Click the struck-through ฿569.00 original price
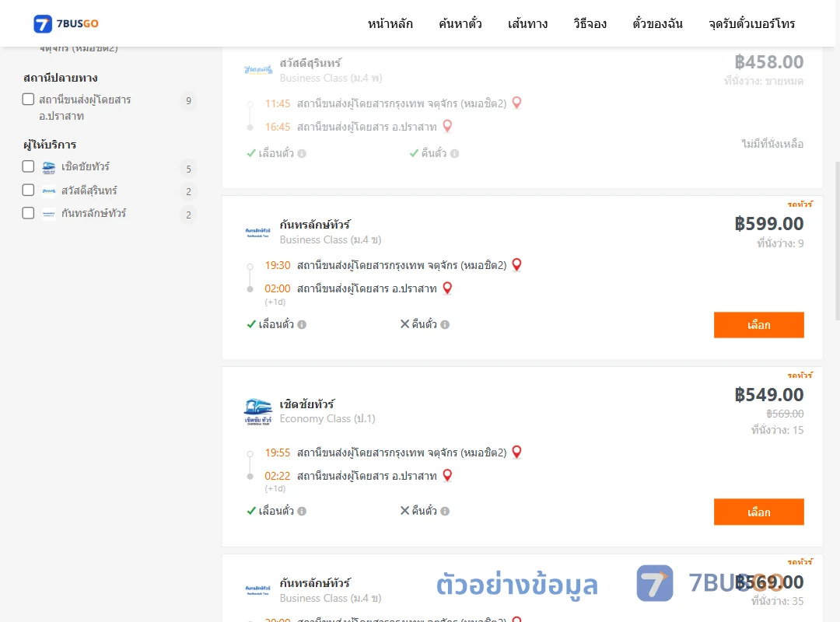The image size is (840, 622). click(x=785, y=414)
